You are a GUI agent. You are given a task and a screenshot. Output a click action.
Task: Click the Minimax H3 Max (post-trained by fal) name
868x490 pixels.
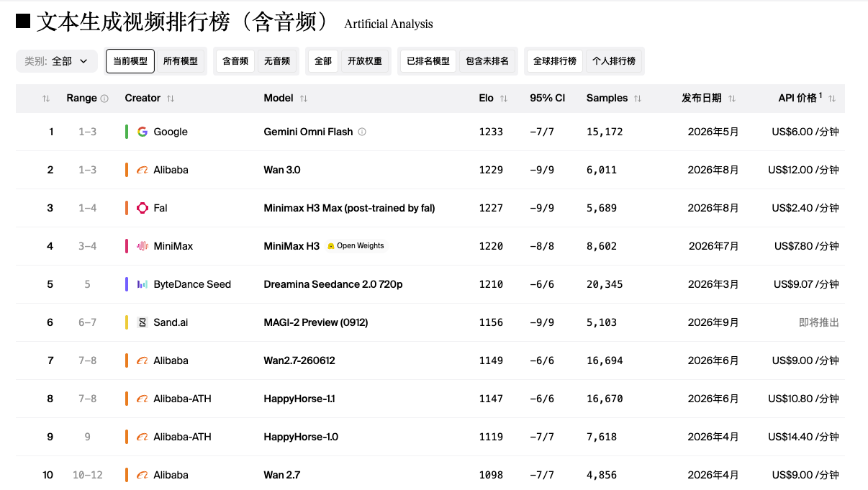(x=350, y=208)
